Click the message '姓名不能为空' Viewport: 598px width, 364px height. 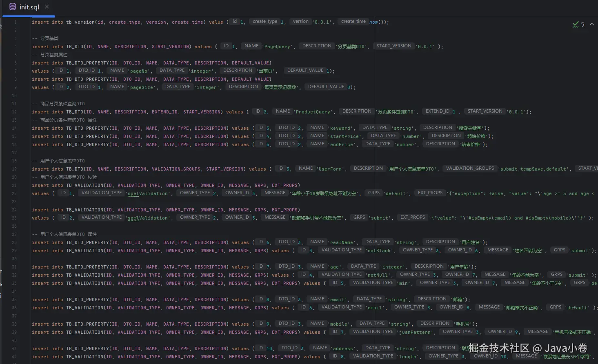click(528, 251)
